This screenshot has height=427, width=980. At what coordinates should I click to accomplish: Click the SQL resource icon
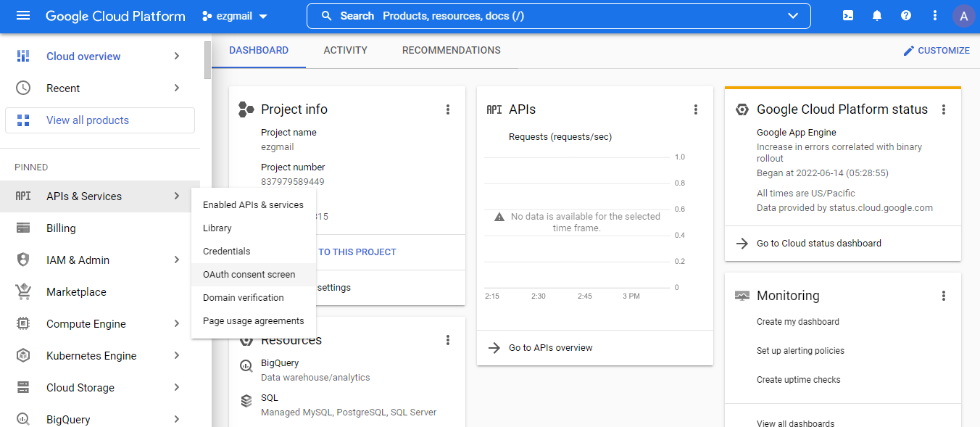246,400
